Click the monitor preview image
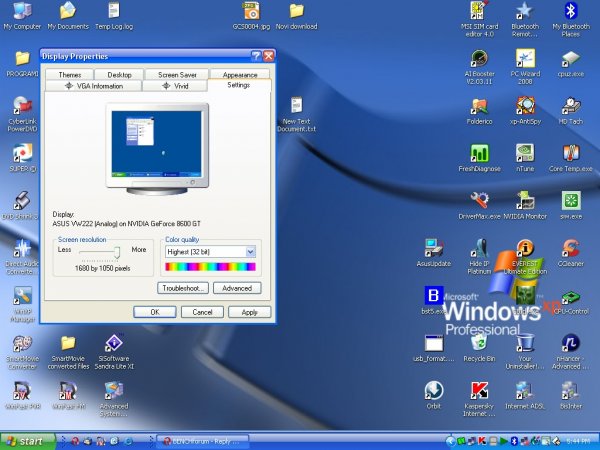This screenshot has width=600, height=450. pos(157,149)
